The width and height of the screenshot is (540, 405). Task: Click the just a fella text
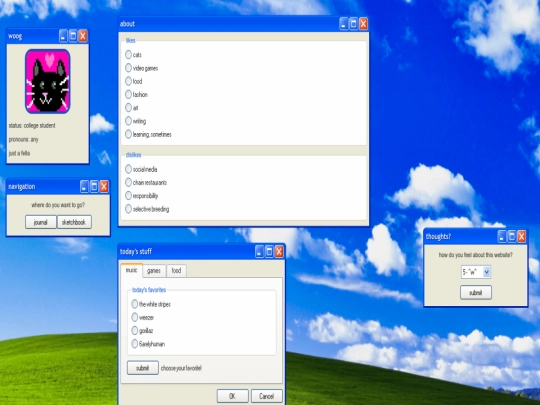tap(19, 153)
